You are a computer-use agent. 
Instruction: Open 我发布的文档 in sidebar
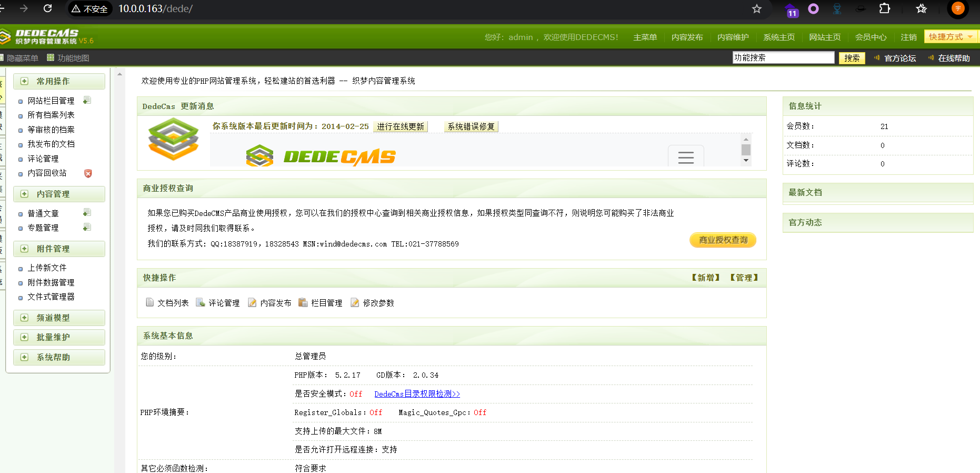pyautogui.click(x=51, y=144)
